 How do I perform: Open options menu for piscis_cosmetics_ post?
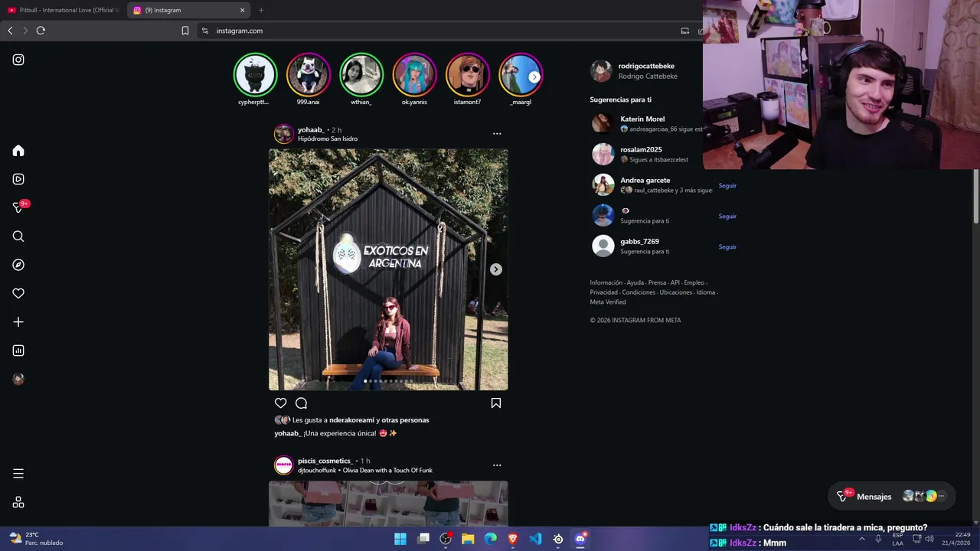point(497,465)
